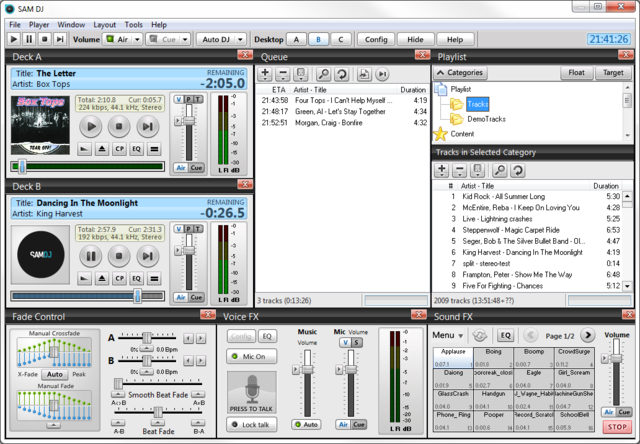Click the Deck B seek slider handle
Screen dimensions: 640x444
click(x=138, y=296)
